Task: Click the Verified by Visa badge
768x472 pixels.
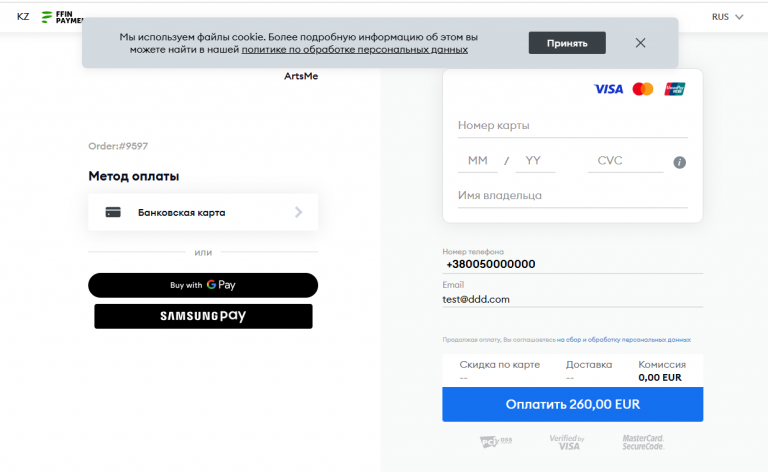Action: [x=565, y=442]
